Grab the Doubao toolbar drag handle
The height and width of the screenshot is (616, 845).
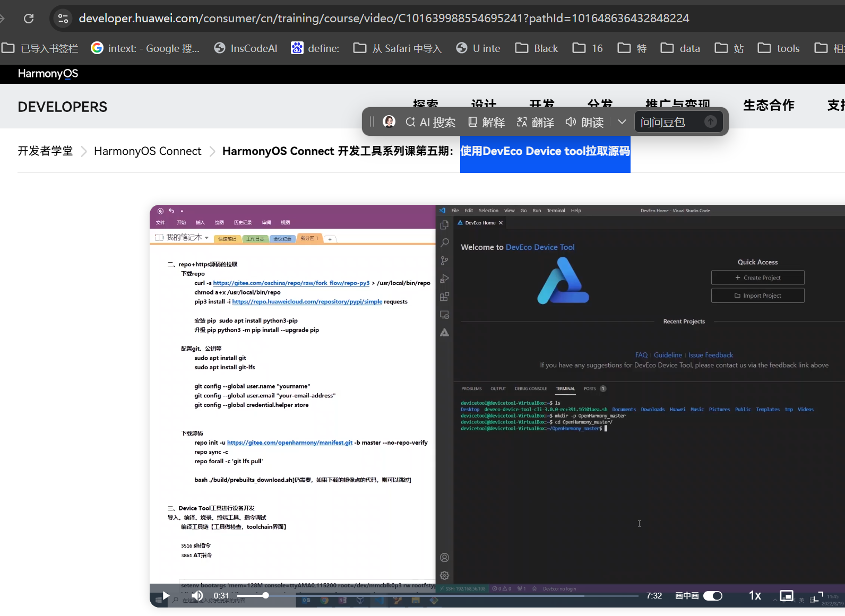click(x=372, y=122)
